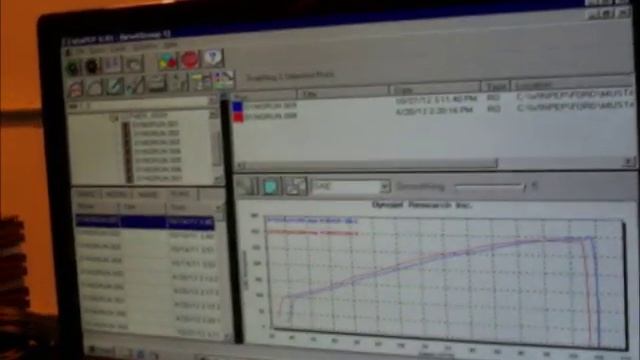This screenshot has height=360, width=640.
Task: Select the highlighted blue row in the run list
Action: (x=145, y=222)
